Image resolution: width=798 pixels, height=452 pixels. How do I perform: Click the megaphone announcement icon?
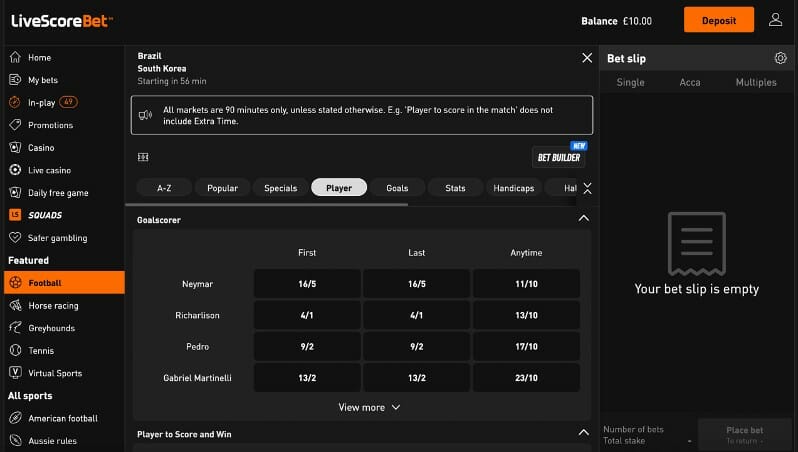(x=145, y=115)
